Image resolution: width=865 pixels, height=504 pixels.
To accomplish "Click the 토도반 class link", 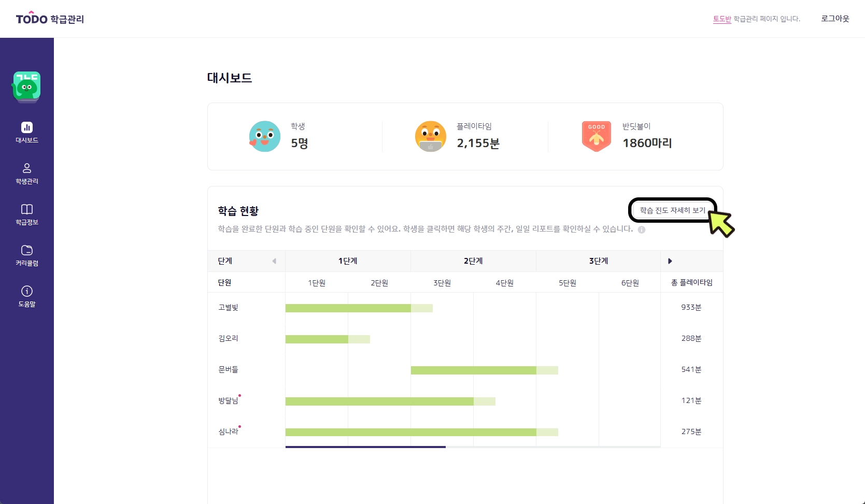I will pos(722,19).
